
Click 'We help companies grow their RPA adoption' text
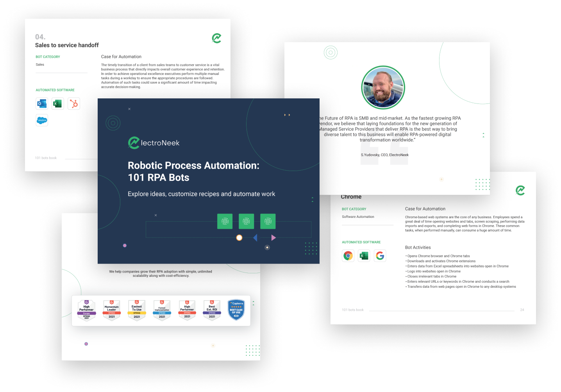[161, 274]
